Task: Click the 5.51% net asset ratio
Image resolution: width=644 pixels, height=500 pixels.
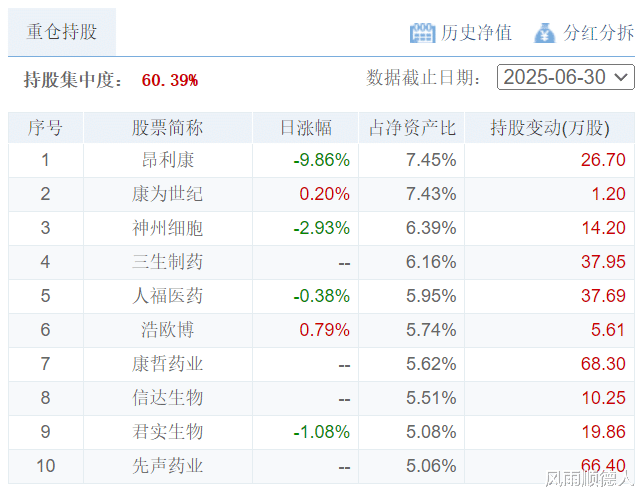Action: [x=431, y=398]
